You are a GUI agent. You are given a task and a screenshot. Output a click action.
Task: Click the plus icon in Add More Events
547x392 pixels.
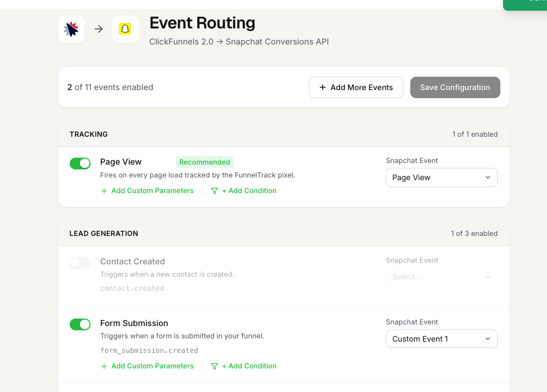[323, 87]
